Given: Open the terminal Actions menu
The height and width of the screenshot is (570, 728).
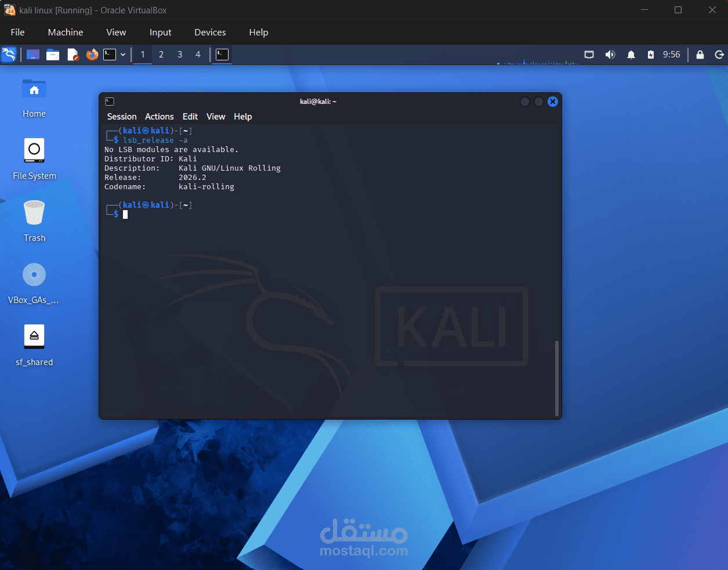Looking at the screenshot, I should tap(160, 117).
